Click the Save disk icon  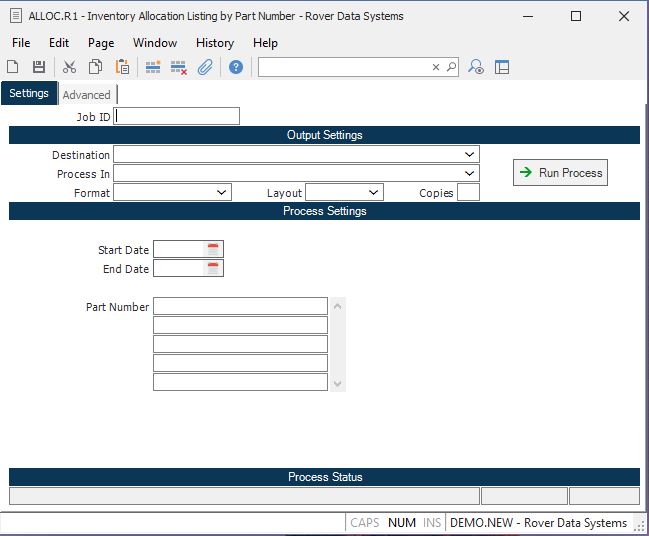click(39, 67)
